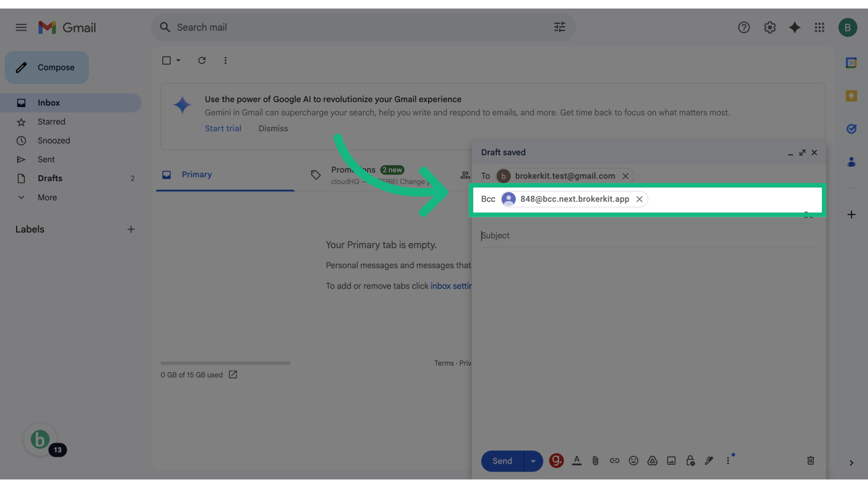Select the brokerkit.test@gmail.com recipient chip
Image resolution: width=868 pixels, height=488 pixels.
coord(565,176)
